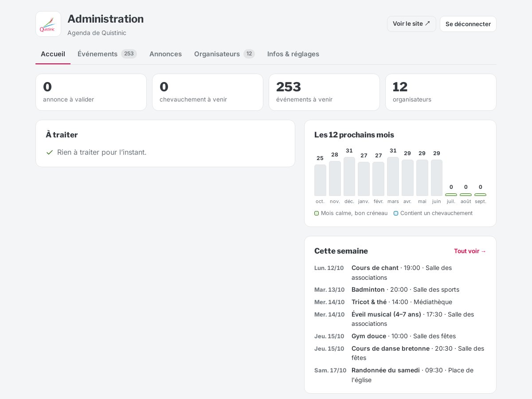Click the green checkmark next to Rien à traiter
The image size is (532, 399).
[50, 152]
